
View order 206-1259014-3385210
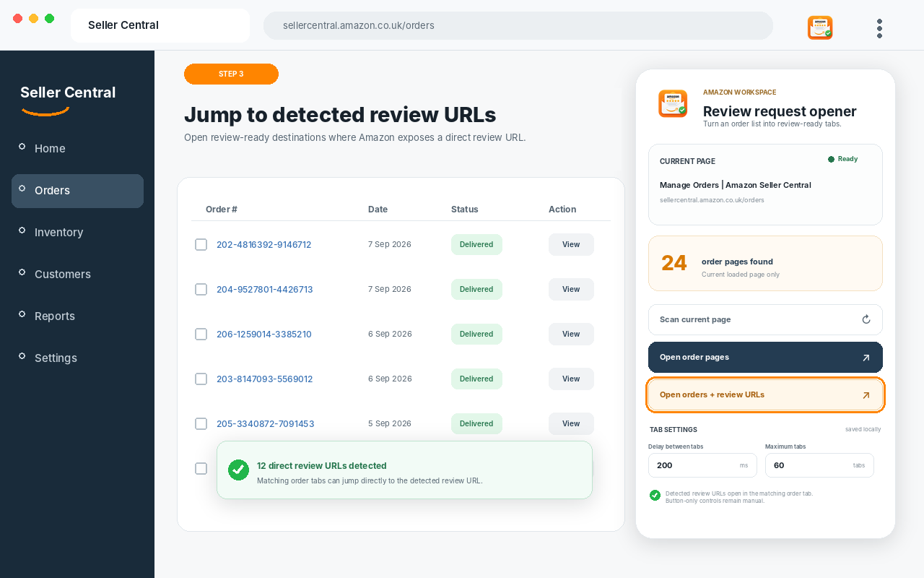(x=571, y=334)
